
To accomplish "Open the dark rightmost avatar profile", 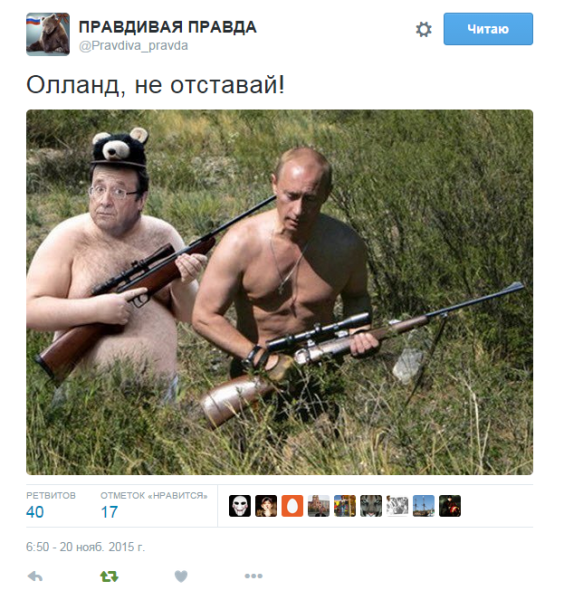I will (450, 506).
